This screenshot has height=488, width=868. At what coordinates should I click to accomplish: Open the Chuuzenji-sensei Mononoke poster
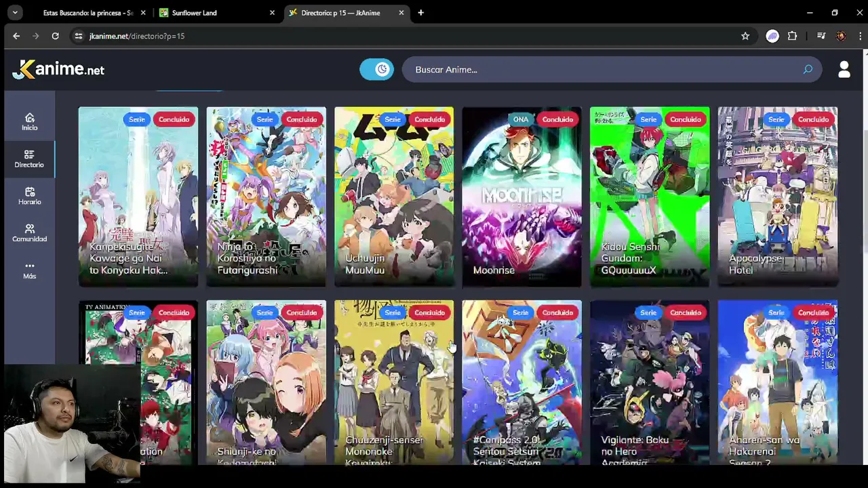394,383
